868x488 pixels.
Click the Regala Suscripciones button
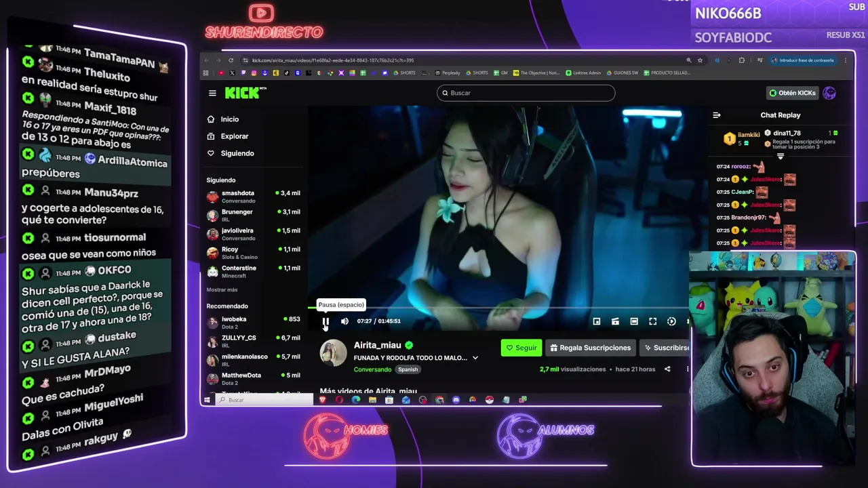pos(590,348)
